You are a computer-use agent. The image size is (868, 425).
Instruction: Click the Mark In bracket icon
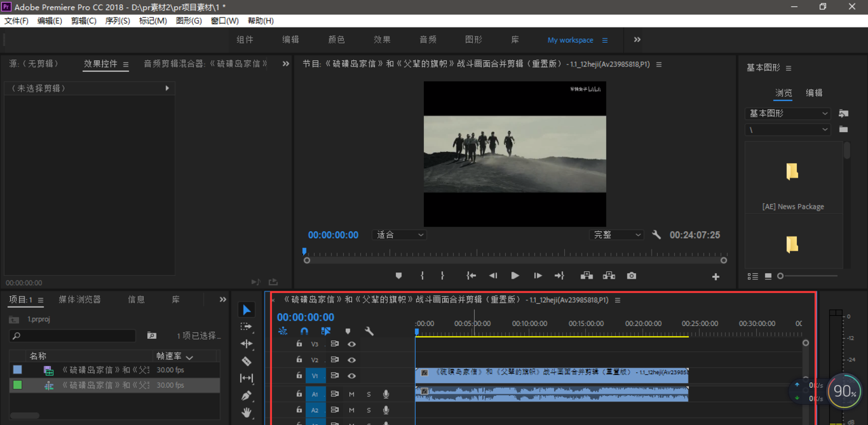coord(422,276)
